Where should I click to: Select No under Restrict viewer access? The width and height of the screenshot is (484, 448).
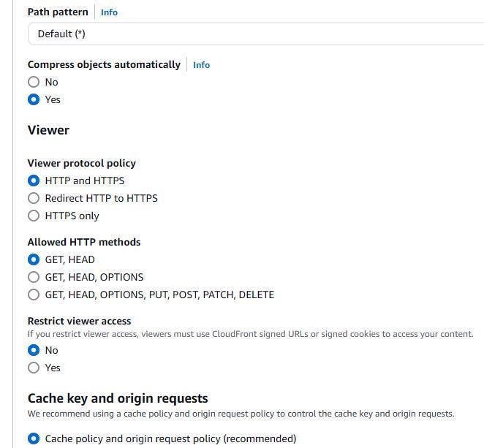click(x=34, y=350)
